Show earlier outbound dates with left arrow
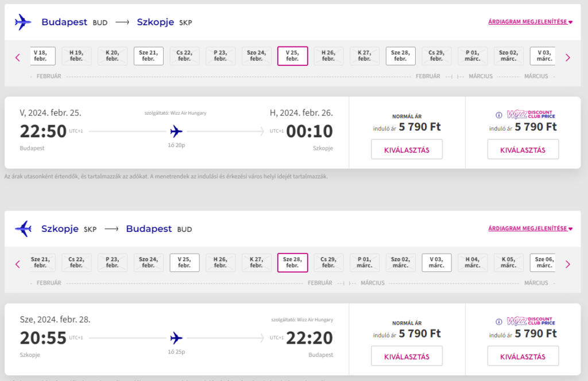Screen dimensions: 588x381 point(18,57)
